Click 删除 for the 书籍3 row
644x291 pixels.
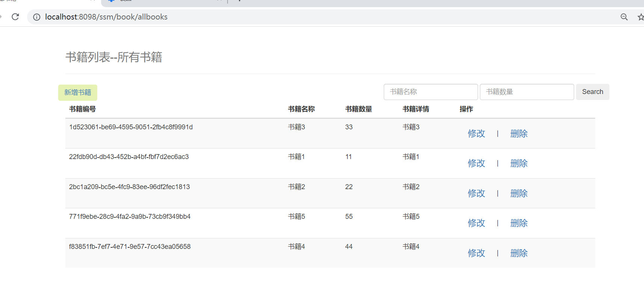tap(519, 133)
